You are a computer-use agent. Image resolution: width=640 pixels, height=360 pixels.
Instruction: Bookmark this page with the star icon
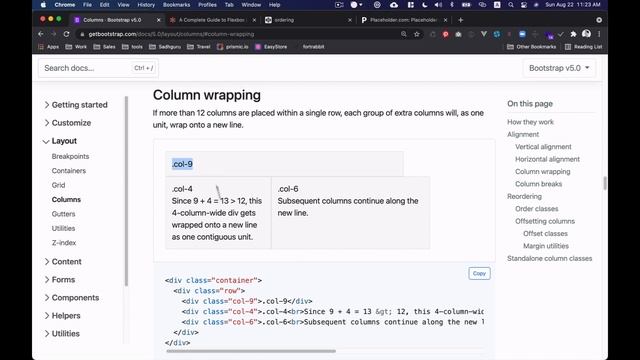[417, 34]
